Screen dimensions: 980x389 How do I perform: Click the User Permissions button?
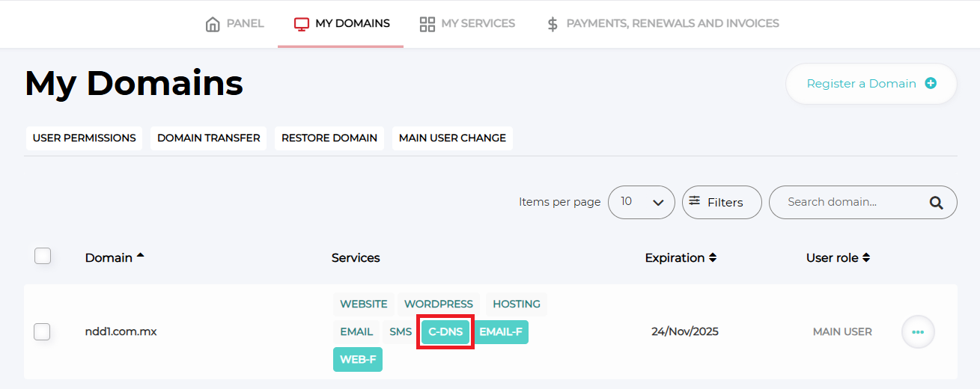[x=84, y=138]
